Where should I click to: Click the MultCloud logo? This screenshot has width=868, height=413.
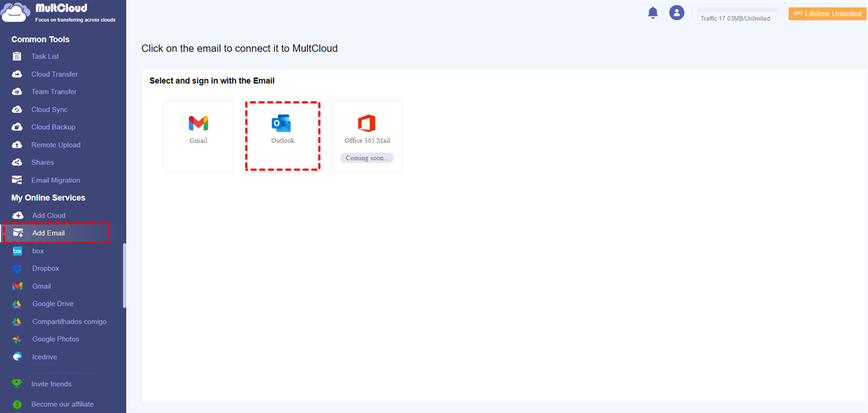pyautogui.click(x=59, y=13)
